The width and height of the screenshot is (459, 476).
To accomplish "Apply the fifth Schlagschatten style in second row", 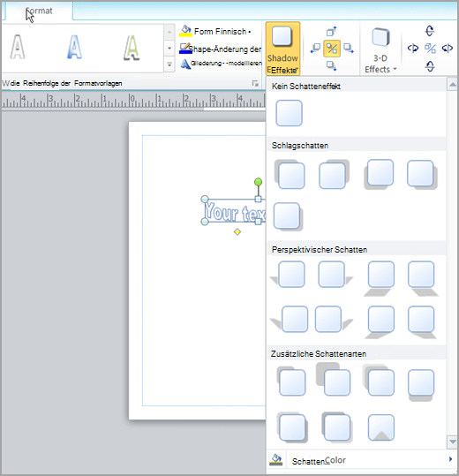I will [288, 217].
